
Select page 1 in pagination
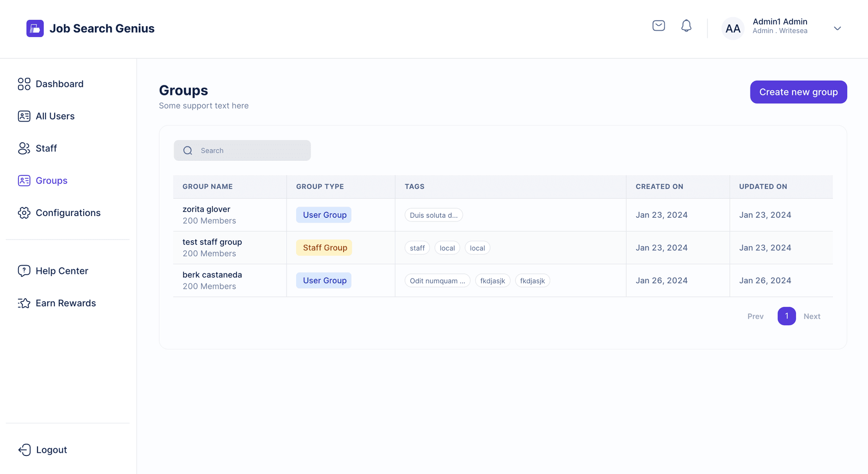(786, 316)
